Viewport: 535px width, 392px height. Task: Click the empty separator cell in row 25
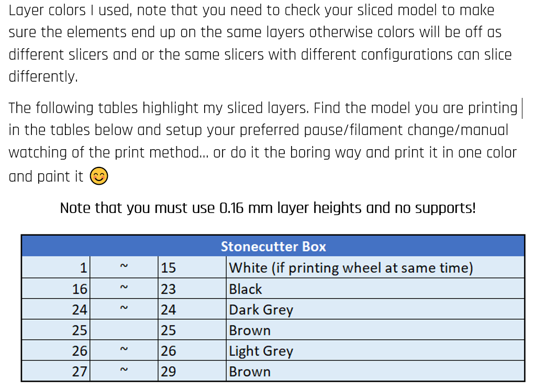[124, 330]
